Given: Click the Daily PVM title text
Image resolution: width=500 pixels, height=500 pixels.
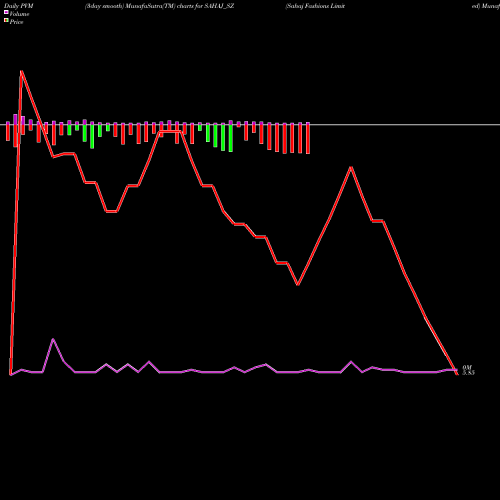Looking at the screenshot, I should [x=19, y=6].
